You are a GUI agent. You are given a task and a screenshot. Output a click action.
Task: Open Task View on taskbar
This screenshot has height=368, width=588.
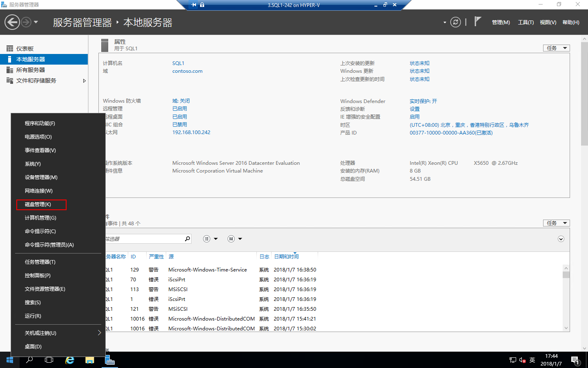[x=49, y=360]
